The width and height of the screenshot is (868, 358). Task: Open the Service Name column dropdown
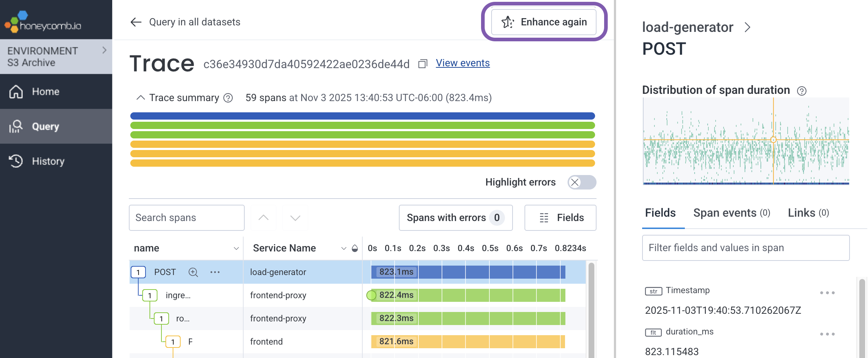point(344,248)
